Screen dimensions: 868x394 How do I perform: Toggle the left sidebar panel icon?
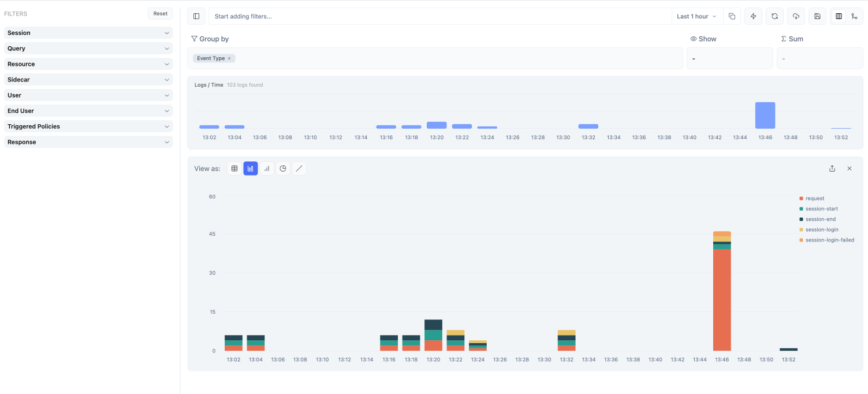[196, 16]
